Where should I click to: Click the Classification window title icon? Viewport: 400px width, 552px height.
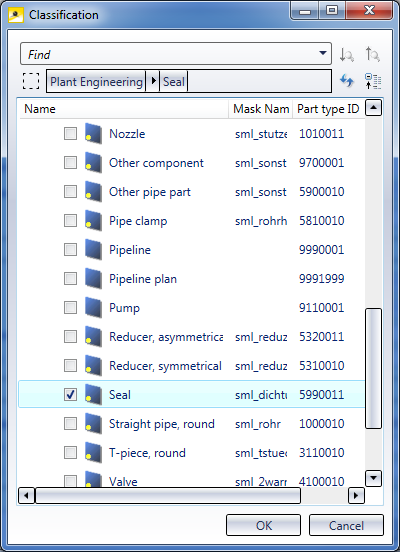[x=16, y=15]
